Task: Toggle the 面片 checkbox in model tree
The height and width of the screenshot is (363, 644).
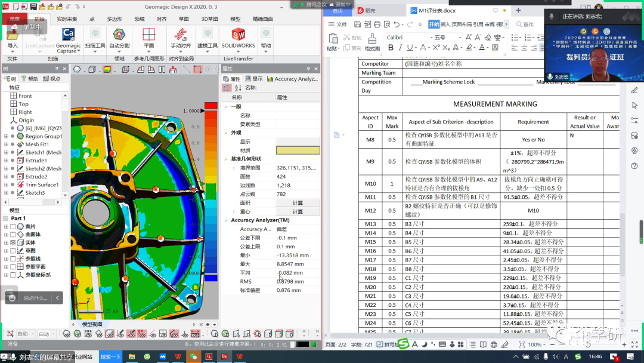Action: point(13,227)
